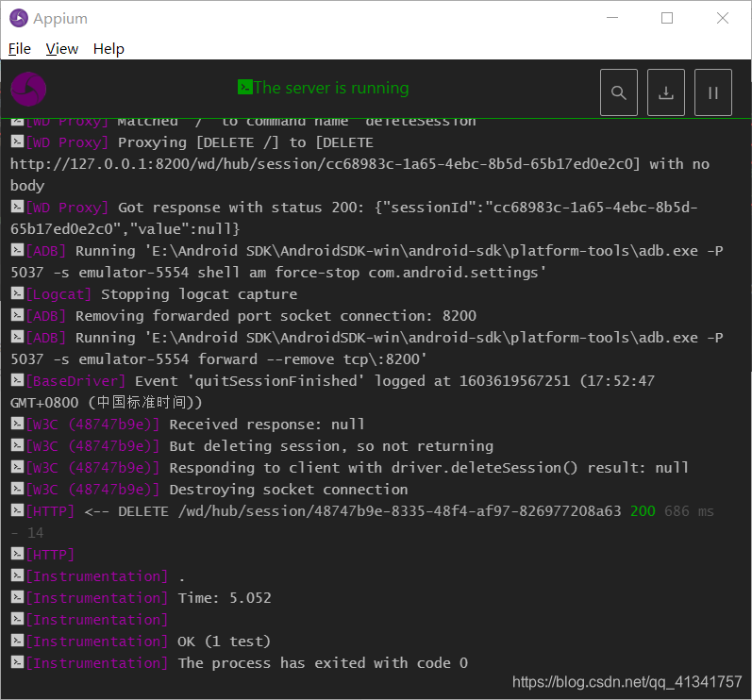Screen dimensions: 752x700
Task: Open the View menu
Action: click(62, 49)
